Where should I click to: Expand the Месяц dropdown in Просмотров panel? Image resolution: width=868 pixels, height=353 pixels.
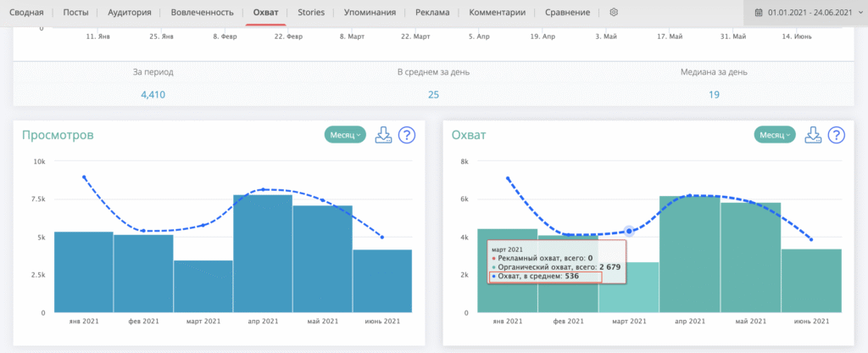(x=345, y=135)
